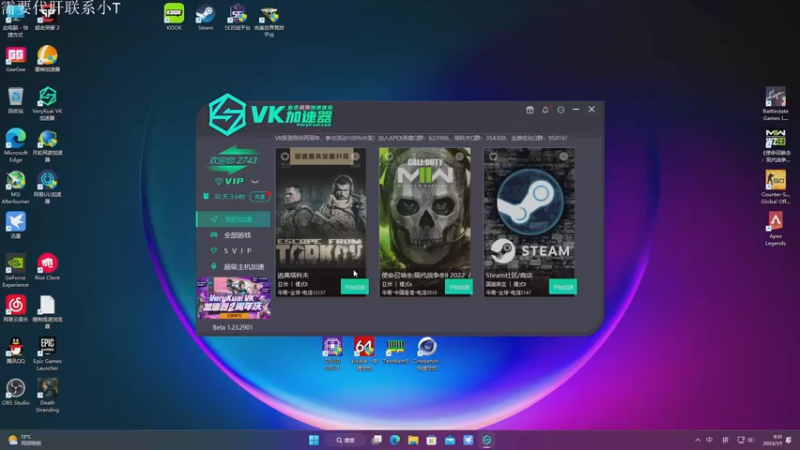
Task: Click the Beta 1.23.2901 version label
Action: (x=233, y=327)
